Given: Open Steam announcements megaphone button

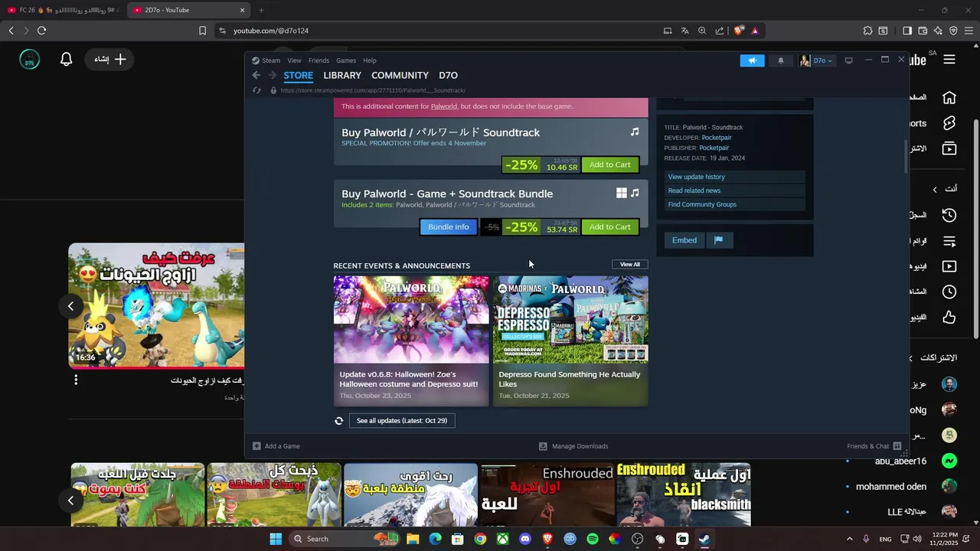Looking at the screenshot, I should (x=752, y=60).
